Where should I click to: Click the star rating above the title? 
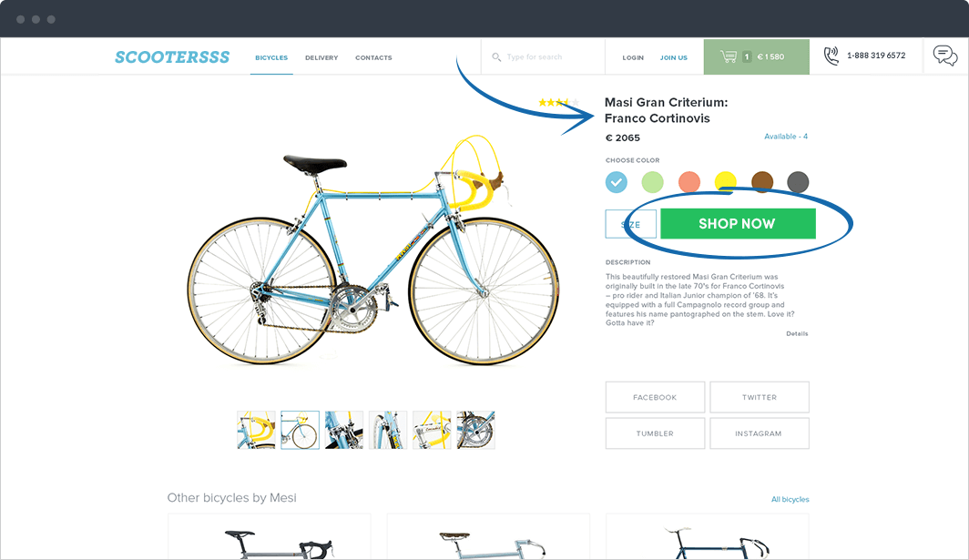tap(558, 103)
